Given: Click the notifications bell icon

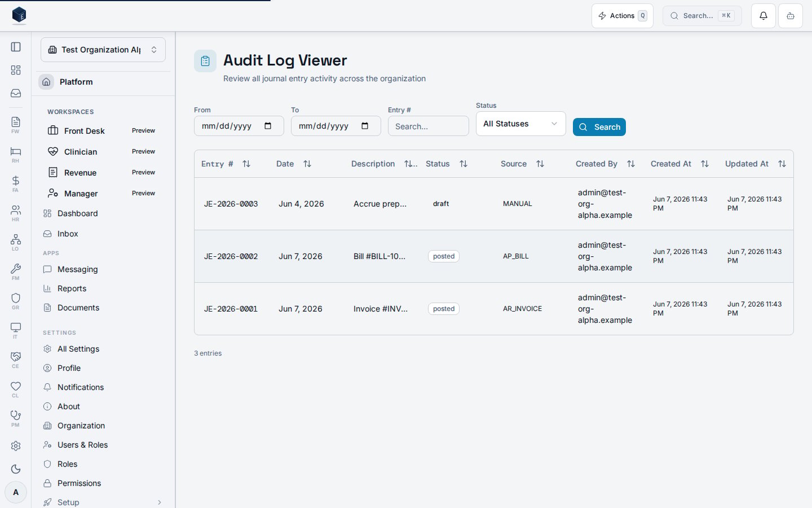Looking at the screenshot, I should pyautogui.click(x=764, y=16).
